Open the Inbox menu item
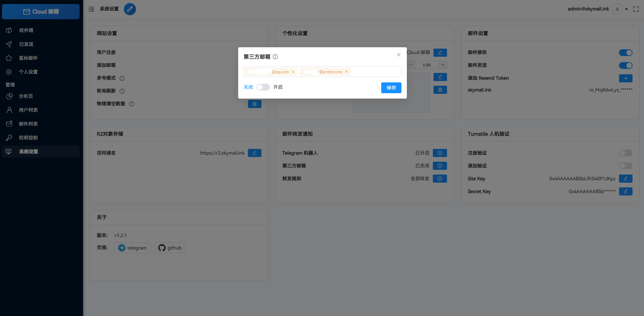Image resolution: width=644 pixels, height=316 pixels. pos(26,30)
